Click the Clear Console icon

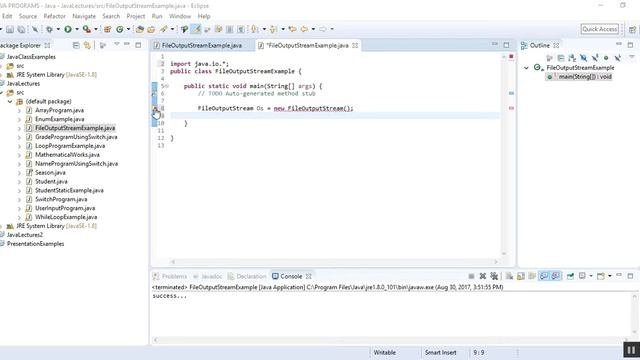pyautogui.click(x=509, y=276)
